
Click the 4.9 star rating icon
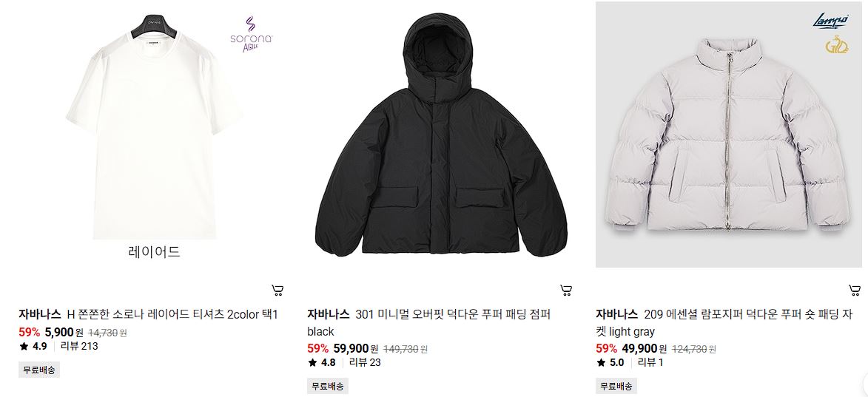23,347
